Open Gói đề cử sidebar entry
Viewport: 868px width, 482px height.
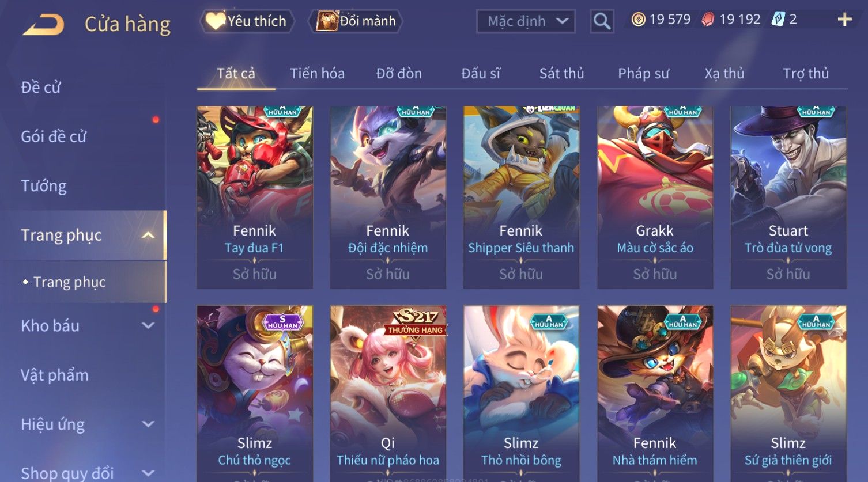[x=54, y=136]
